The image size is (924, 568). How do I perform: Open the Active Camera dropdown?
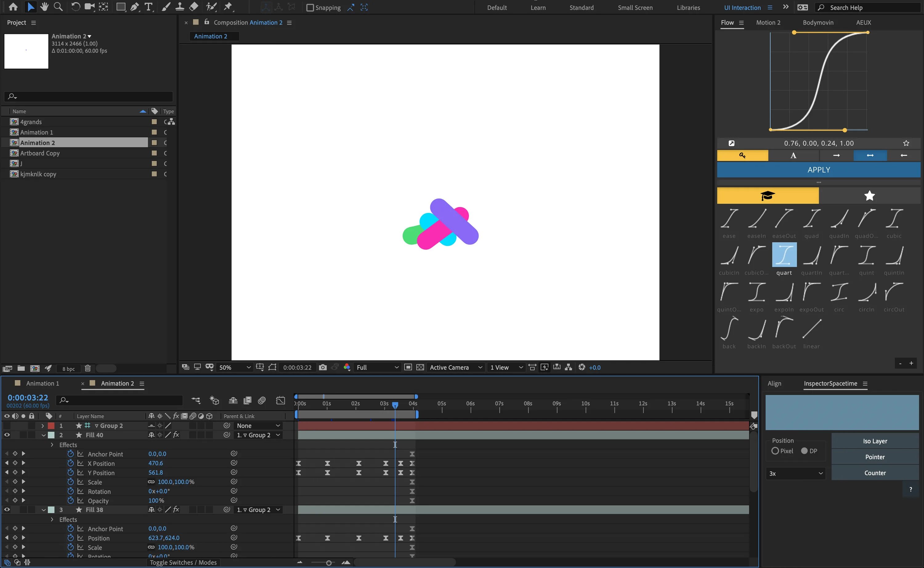coord(456,367)
